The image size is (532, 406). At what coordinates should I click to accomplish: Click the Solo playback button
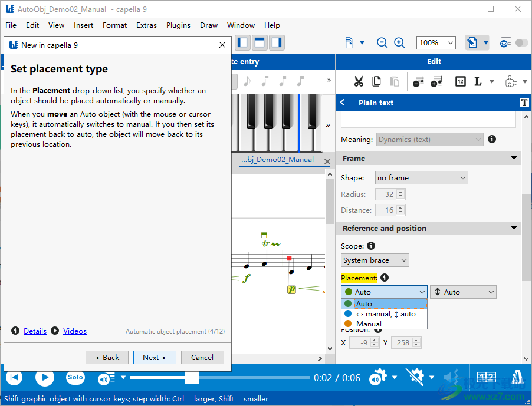tap(75, 377)
